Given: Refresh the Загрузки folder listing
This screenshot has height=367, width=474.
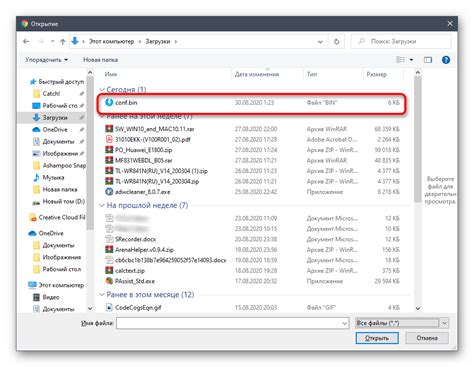Looking at the screenshot, I should click(337, 42).
